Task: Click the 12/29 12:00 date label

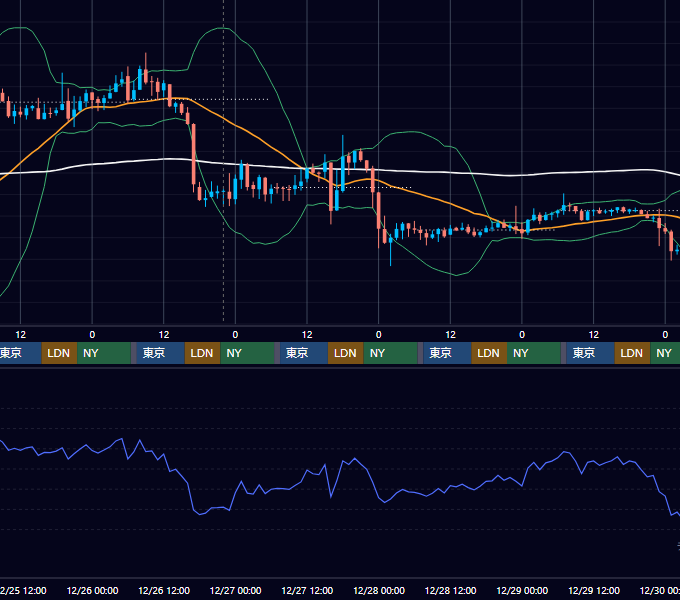Action: tap(594, 590)
